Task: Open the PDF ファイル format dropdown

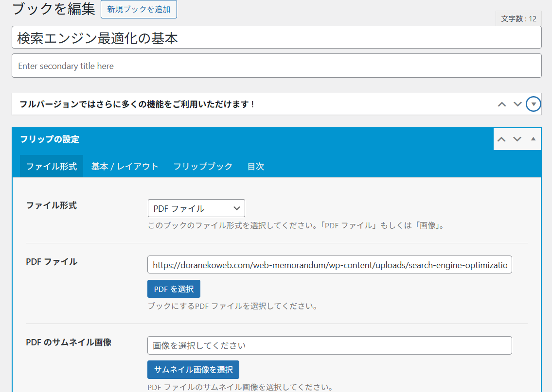Action: (x=196, y=208)
